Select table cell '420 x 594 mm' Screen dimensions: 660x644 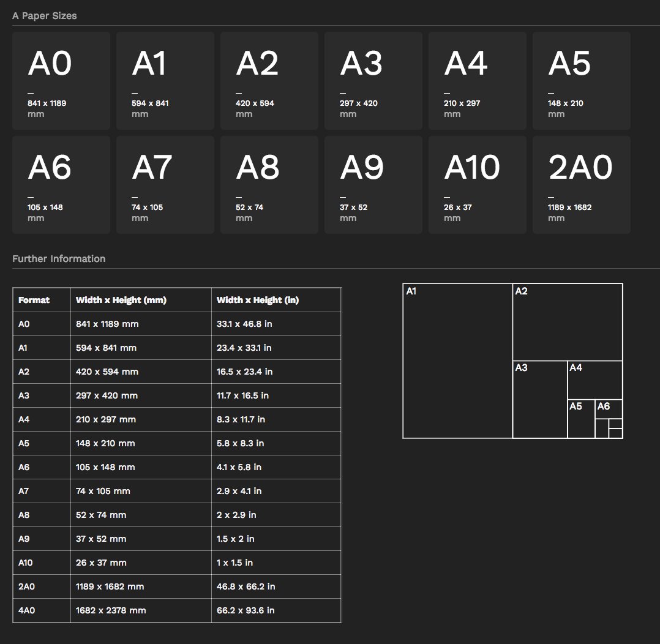click(141, 372)
